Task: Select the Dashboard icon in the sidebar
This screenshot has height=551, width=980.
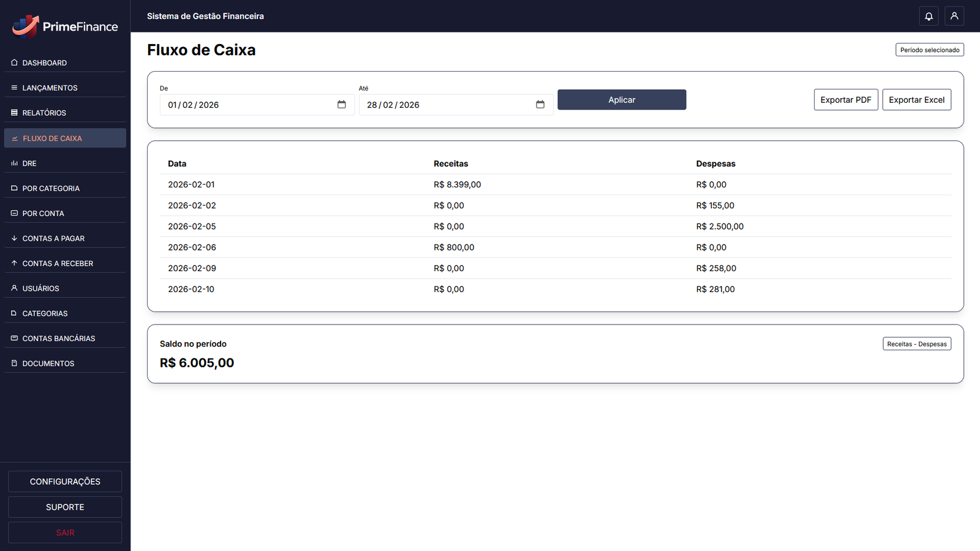Action: (13, 62)
